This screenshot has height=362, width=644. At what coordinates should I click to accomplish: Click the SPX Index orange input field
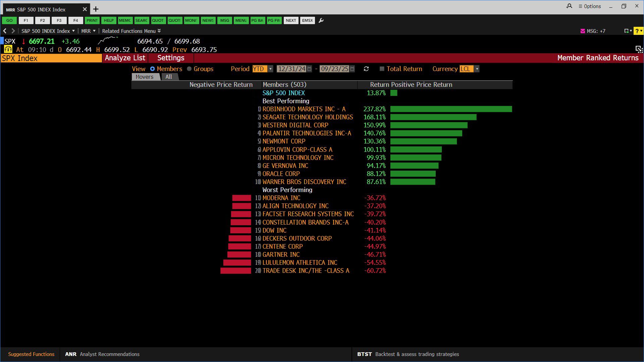tap(51, 58)
